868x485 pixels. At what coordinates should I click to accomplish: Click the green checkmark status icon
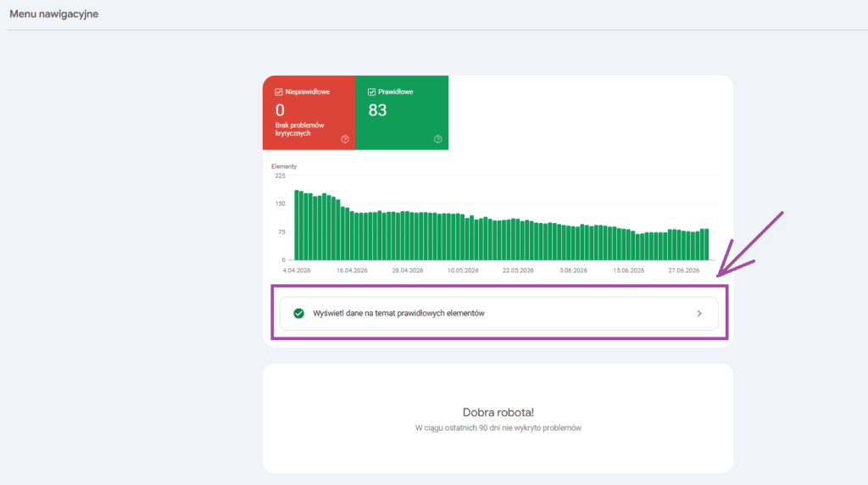click(299, 314)
